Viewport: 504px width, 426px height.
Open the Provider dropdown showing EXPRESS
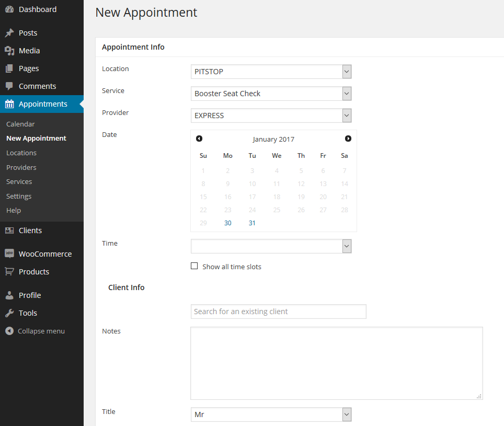coord(271,116)
